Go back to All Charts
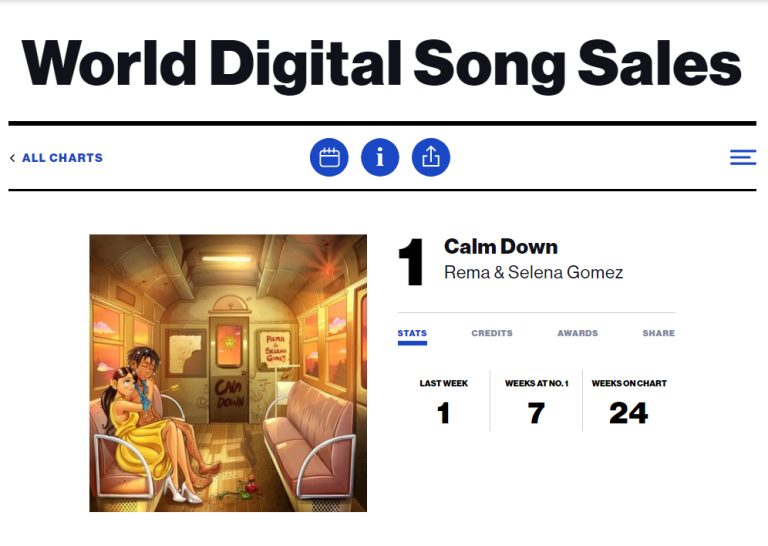 [x=62, y=158]
